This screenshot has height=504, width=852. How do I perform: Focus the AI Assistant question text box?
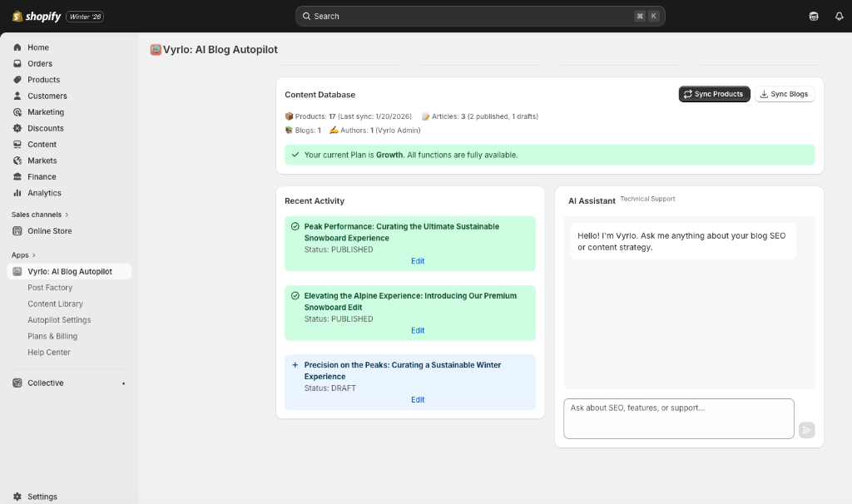click(x=678, y=418)
